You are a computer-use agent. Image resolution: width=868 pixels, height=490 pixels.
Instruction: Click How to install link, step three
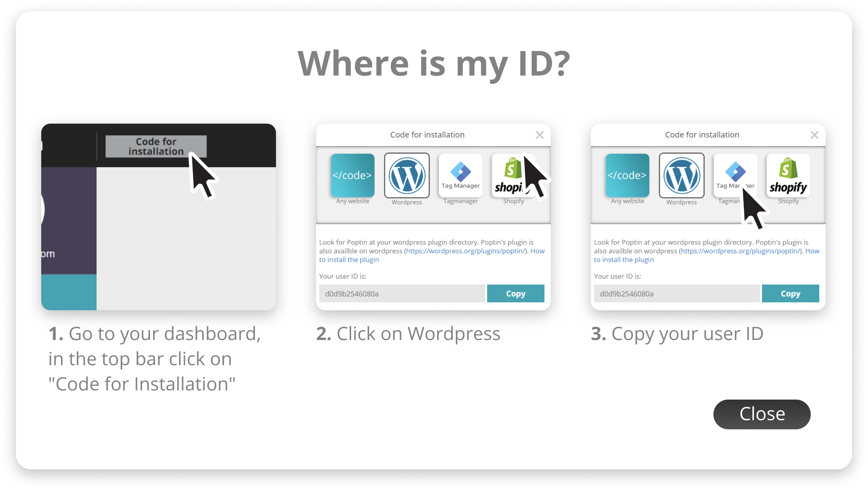[624, 260]
